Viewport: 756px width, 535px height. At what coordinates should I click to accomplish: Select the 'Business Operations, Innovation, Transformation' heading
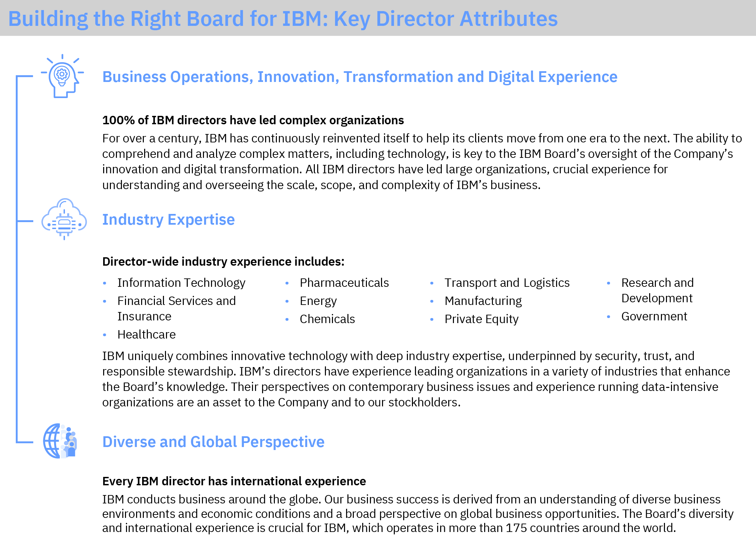[x=360, y=77]
